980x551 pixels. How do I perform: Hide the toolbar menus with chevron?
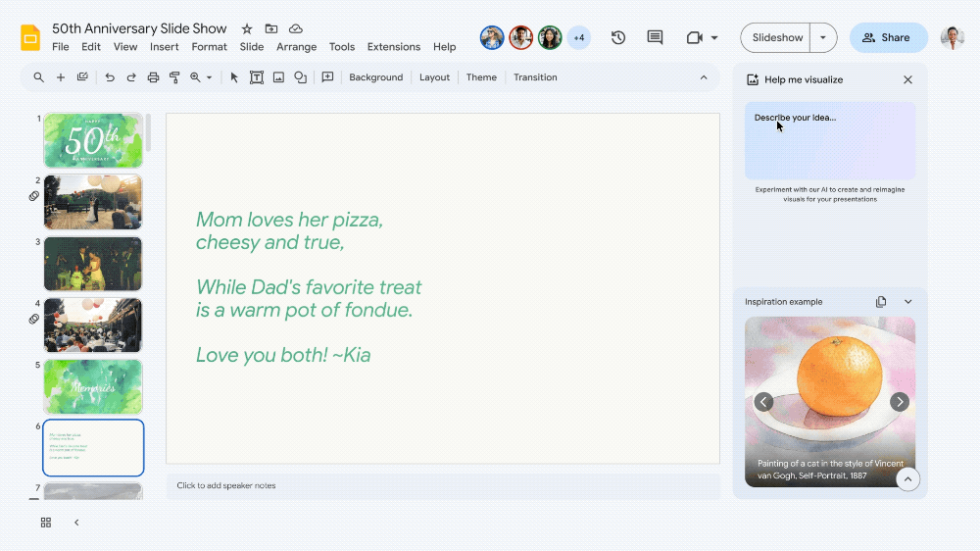click(703, 77)
